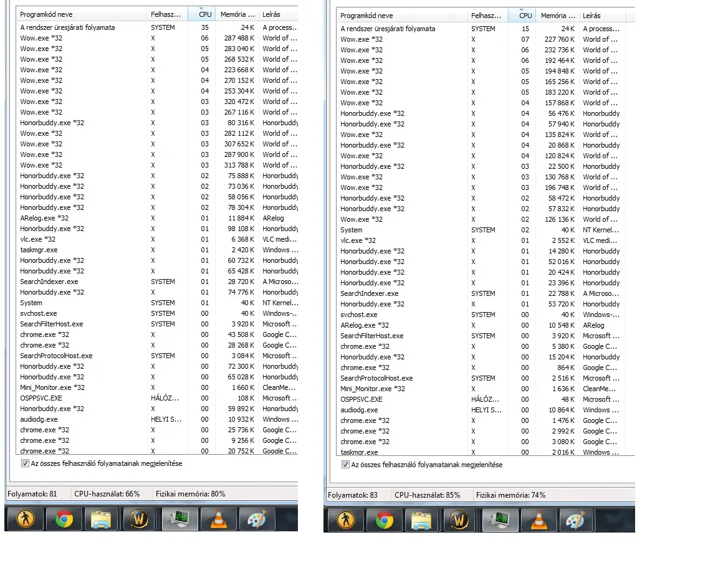Open VLC cone icon in left taskbar
The height and width of the screenshot is (588, 718).
tap(218, 519)
